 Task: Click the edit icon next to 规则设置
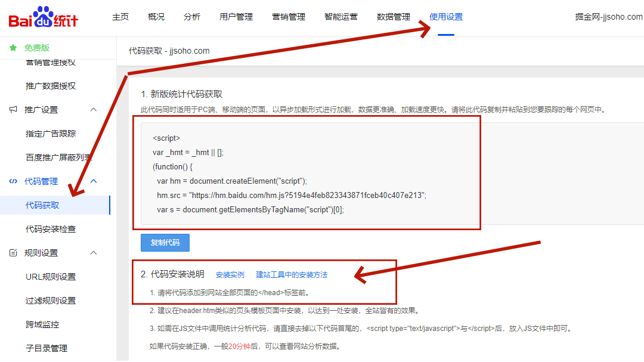(13, 253)
